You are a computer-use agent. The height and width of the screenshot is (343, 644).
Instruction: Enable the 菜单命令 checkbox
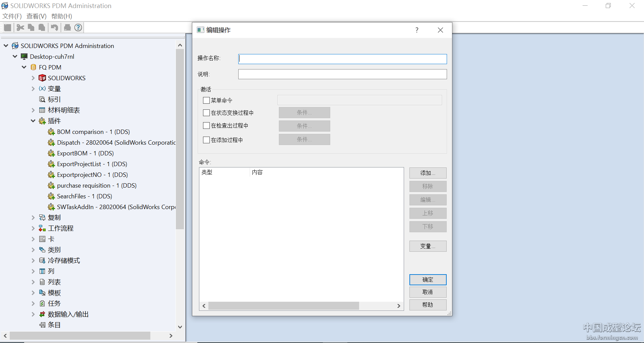click(206, 100)
